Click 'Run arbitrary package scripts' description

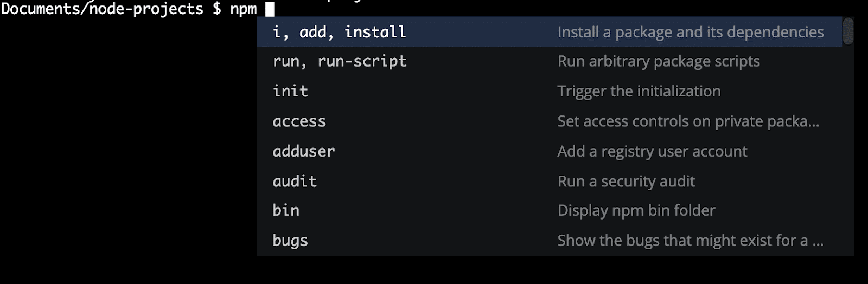coord(659,62)
